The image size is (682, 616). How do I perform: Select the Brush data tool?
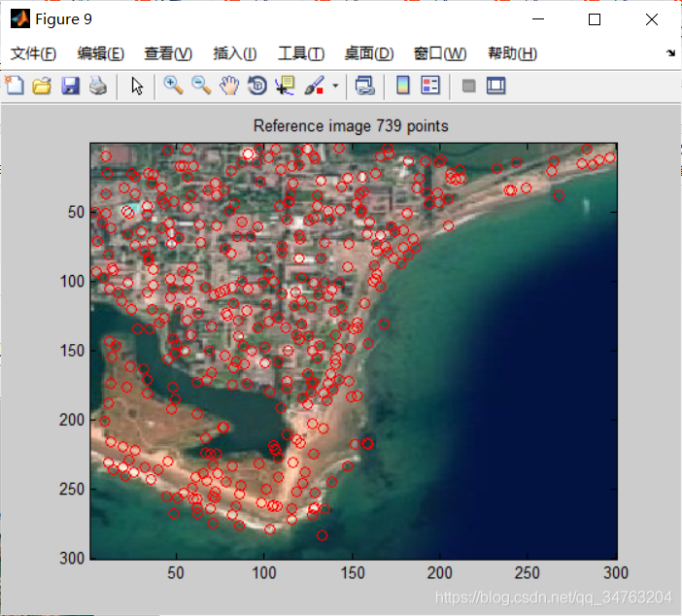314,86
